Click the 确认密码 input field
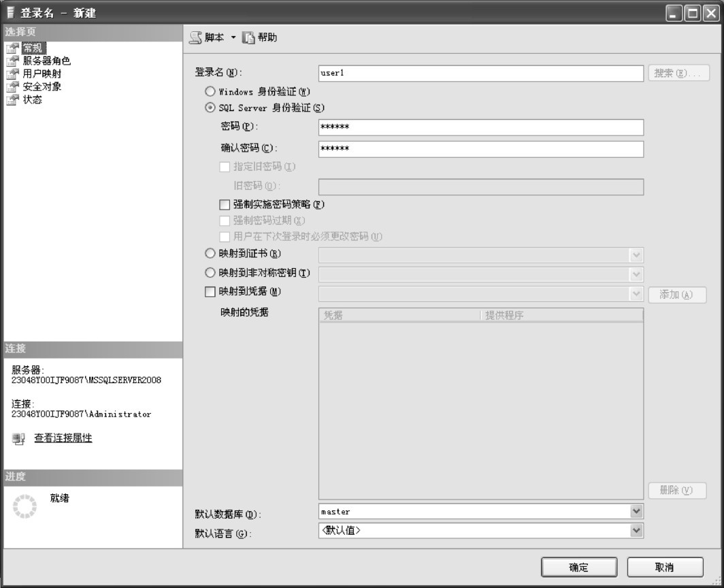This screenshot has height=588, width=724. point(480,149)
